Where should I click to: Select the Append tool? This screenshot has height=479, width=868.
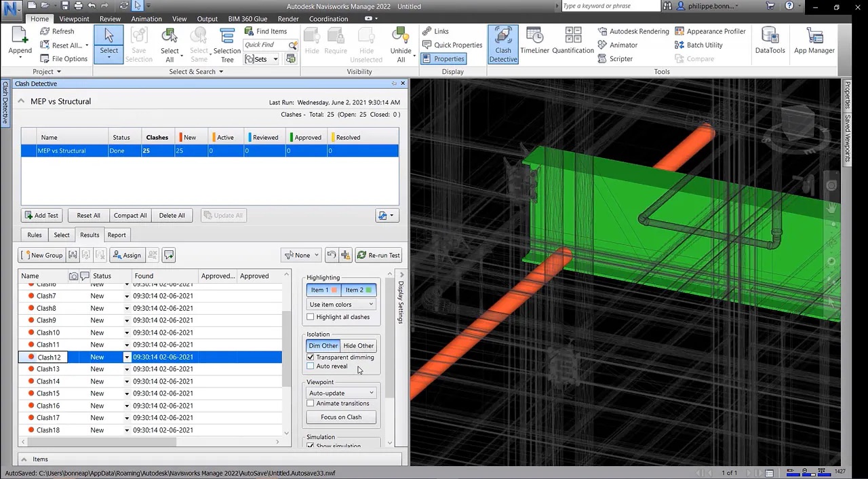pos(20,41)
